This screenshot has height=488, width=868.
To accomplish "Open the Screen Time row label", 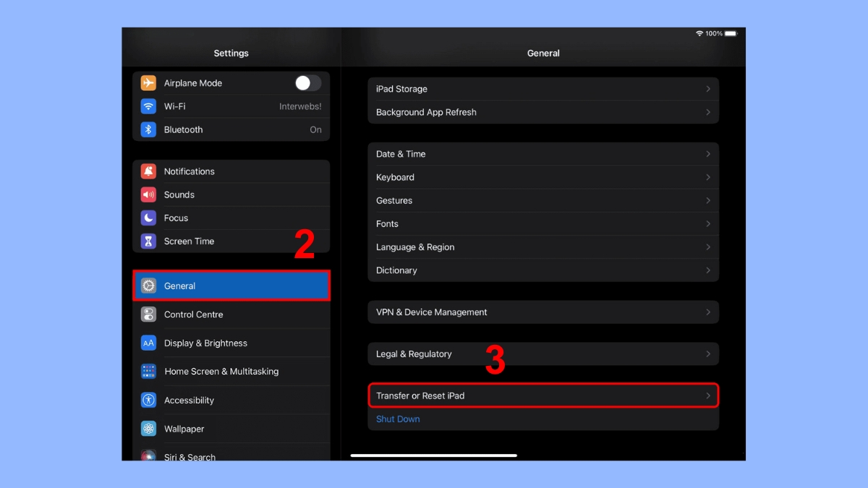I will click(x=189, y=241).
